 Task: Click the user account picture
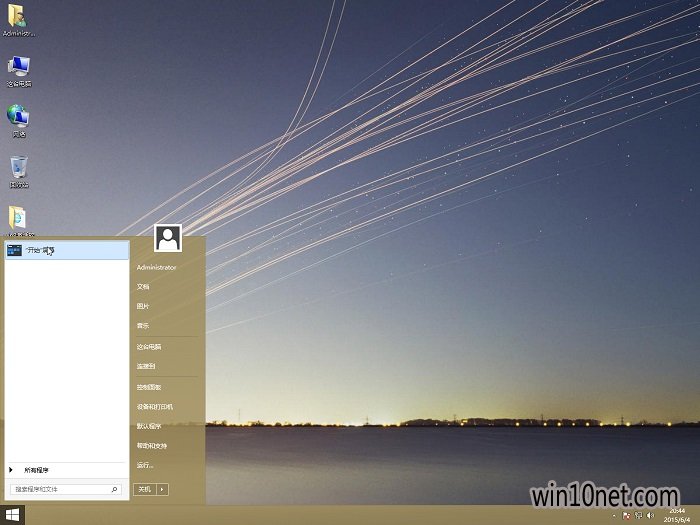pyautogui.click(x=168, y=238)
